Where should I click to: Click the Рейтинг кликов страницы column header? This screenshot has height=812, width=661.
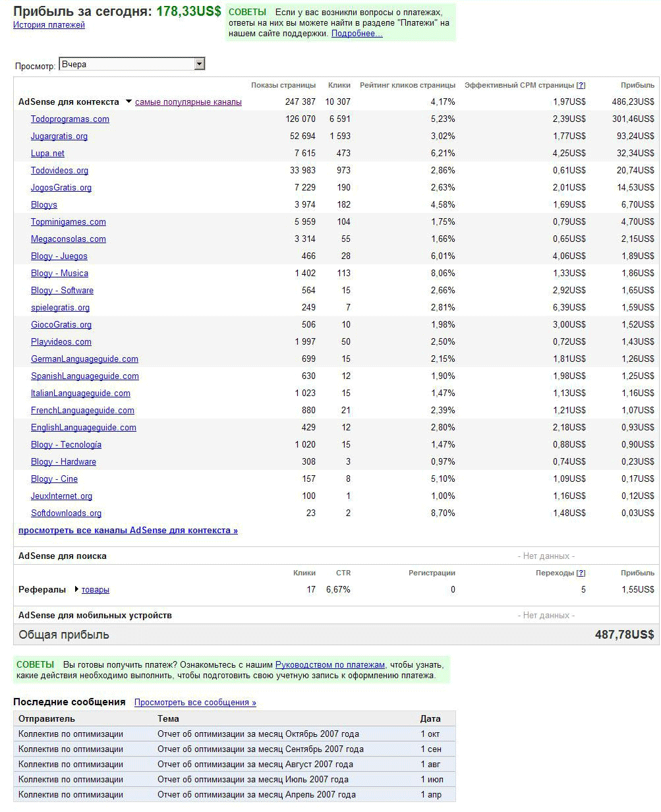(407, 85)
